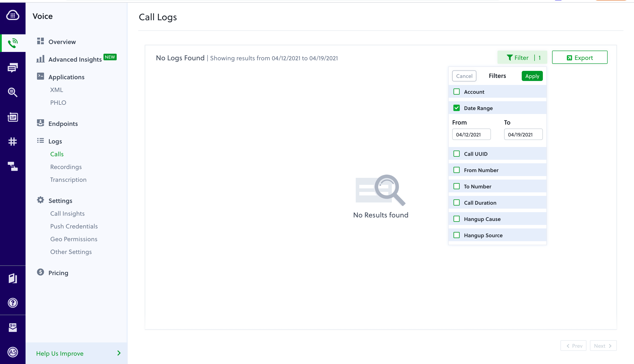Open the Recordings logs page

[x=66, y=167]
